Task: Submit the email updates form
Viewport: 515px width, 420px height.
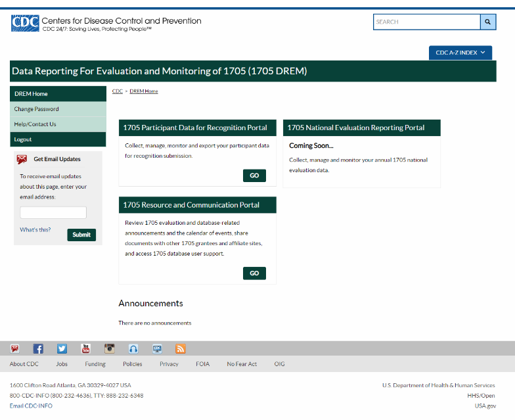Action: [81, 235]
